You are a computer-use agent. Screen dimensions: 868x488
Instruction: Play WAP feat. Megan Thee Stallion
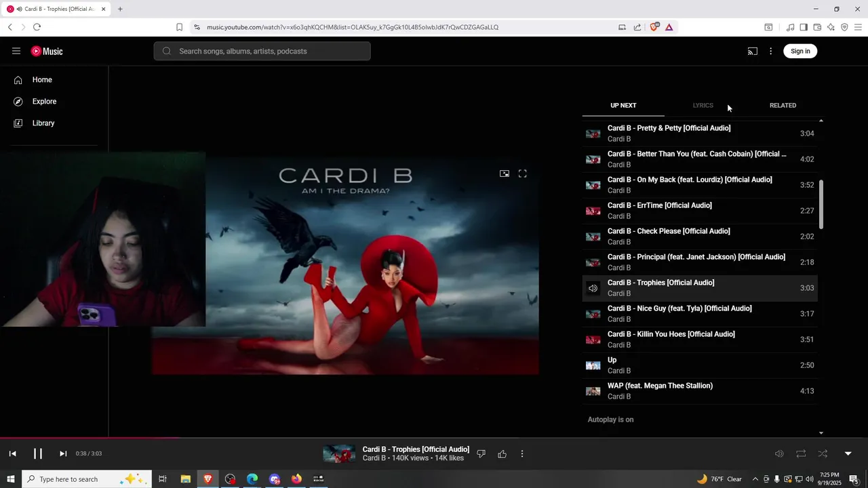(700, 391)
